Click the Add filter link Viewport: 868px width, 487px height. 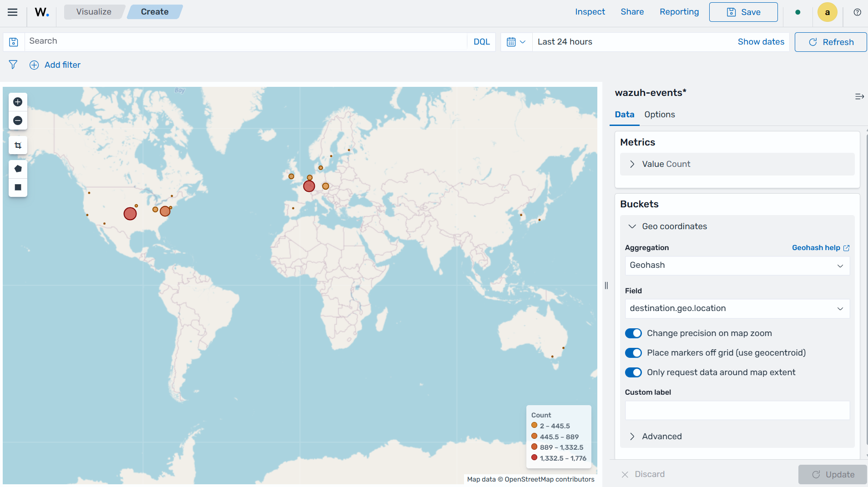[62, 65]
